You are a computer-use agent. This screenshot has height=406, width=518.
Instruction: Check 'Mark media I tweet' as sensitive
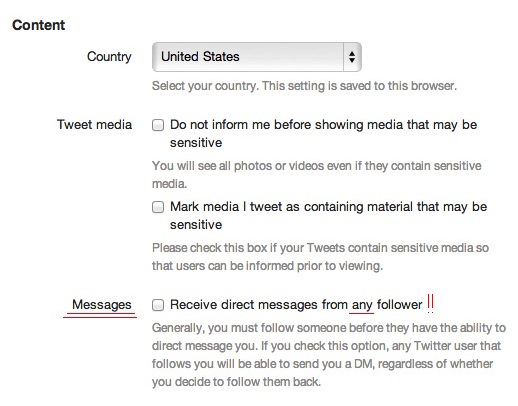pos(158,207)
